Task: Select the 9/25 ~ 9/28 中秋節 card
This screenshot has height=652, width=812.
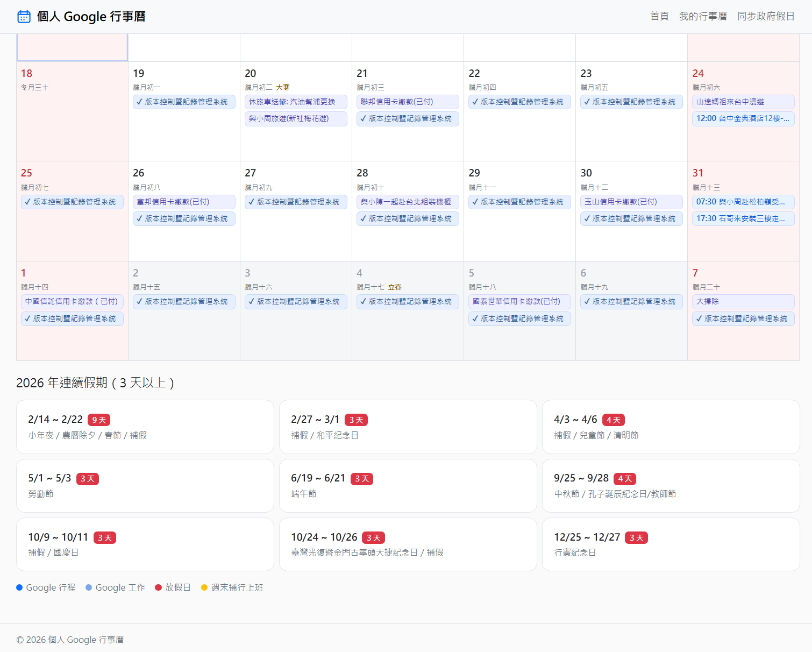Action: 671,486
